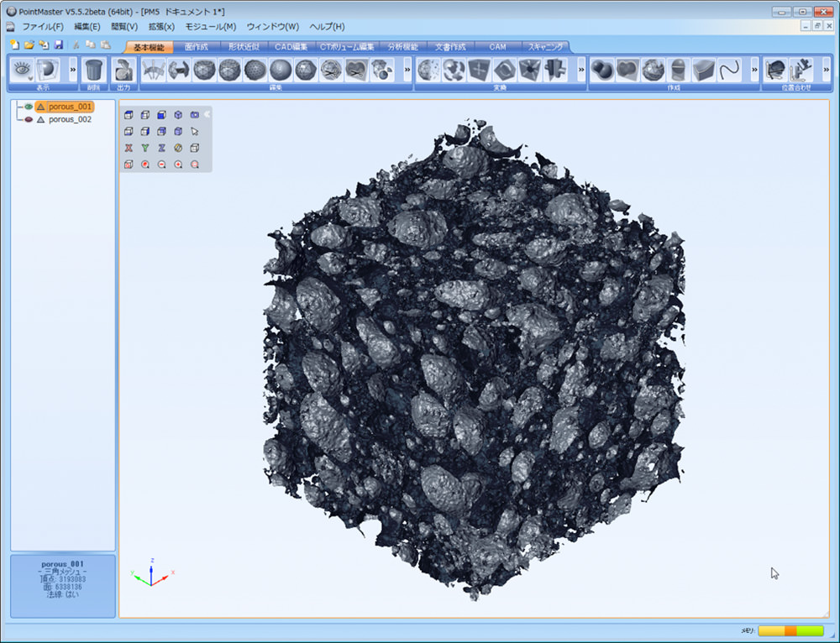Image resolution: width=840 pixels, height=643 pixels.
Task: Open the 拡張(x) menu
Action: point(161,26)
